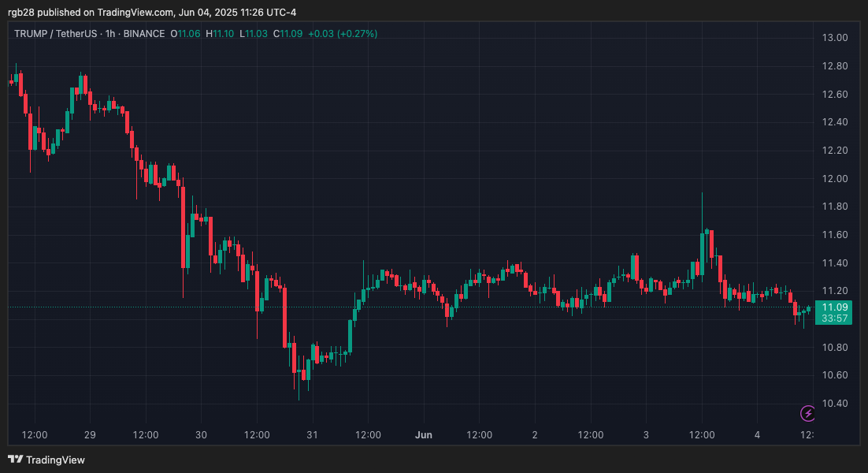Click the +0.03 (+0.27%) change value
The image size is (868, 473).
[x=343, y=34]
